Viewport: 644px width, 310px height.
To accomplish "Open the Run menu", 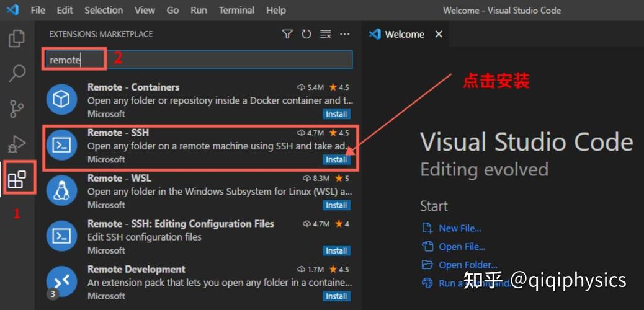I will [x=199, y=11].
